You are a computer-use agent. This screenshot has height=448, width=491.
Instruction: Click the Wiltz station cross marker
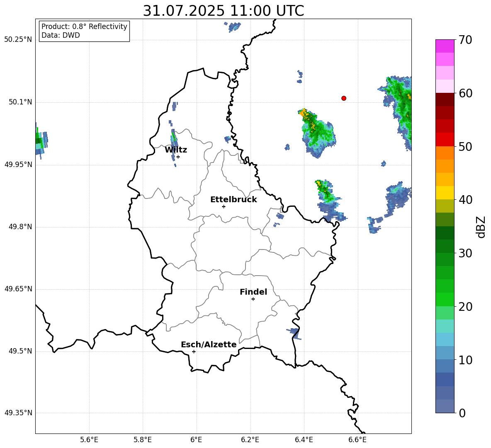click(x=178, y=157)
